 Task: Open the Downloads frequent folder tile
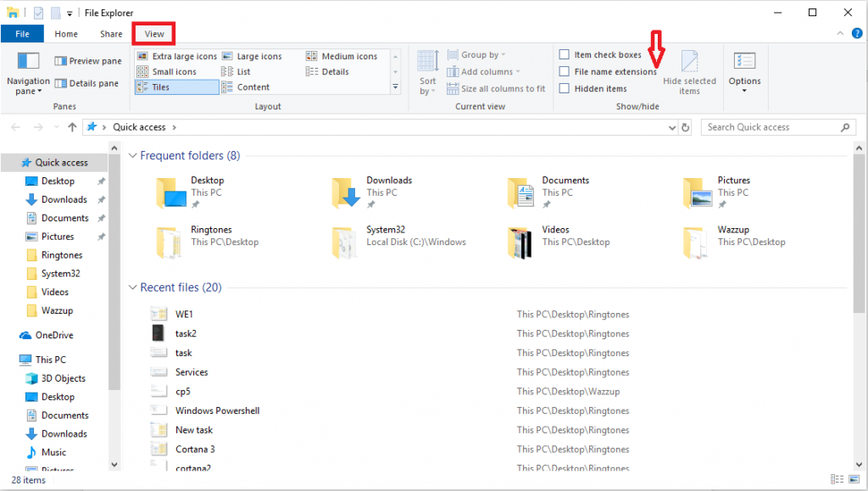click(x=372, y=192)
